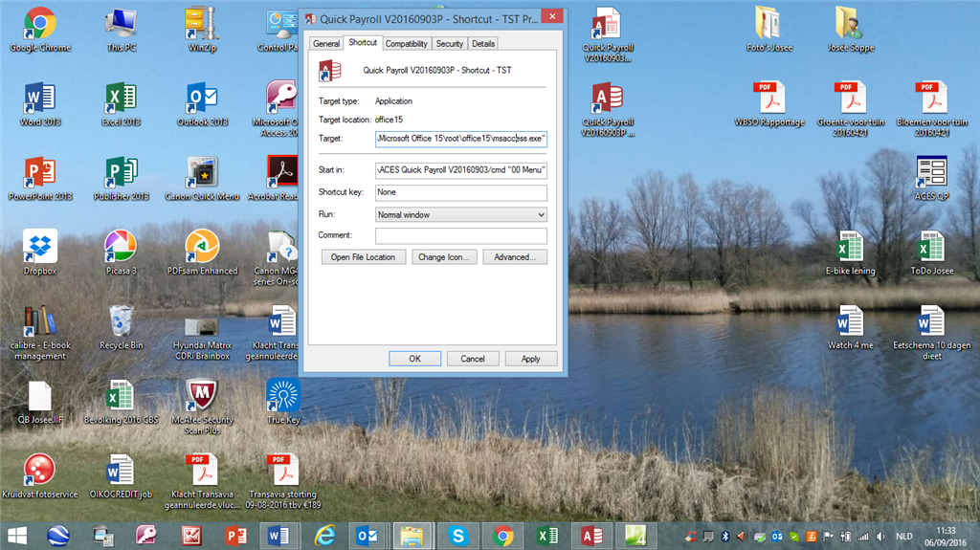Select ToDo Josee Excel file
This screenshot has height=550, width=980.
tap(931, 253)
